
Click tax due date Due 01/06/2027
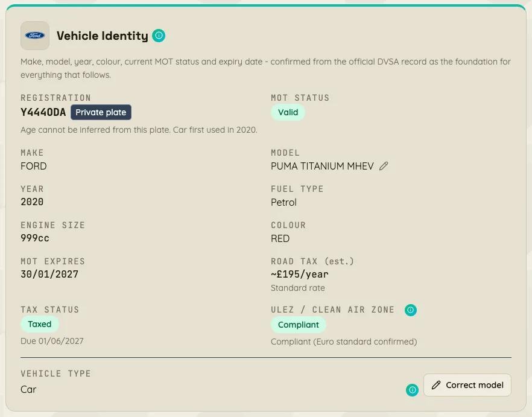tap(52, 341)
